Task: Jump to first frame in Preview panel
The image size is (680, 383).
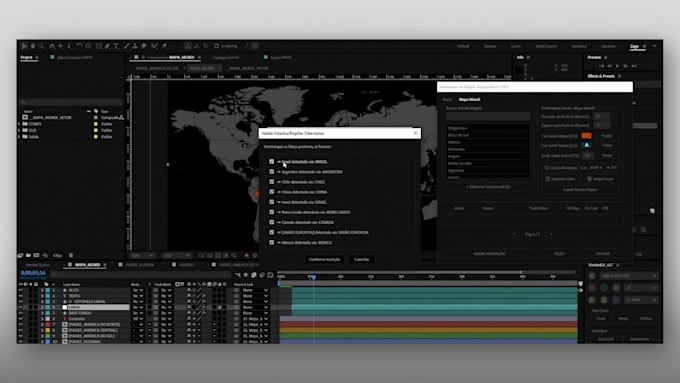Action: pyautogui.click(x=602, y=66)
